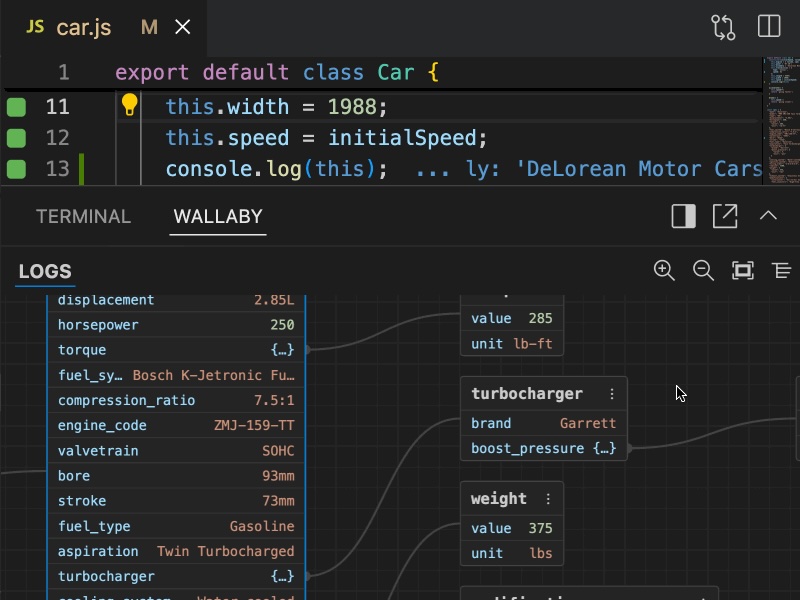Zoom out the logs graph
Image resolution: width=800 pixels, height=600 pixels.
coord(703,270)
